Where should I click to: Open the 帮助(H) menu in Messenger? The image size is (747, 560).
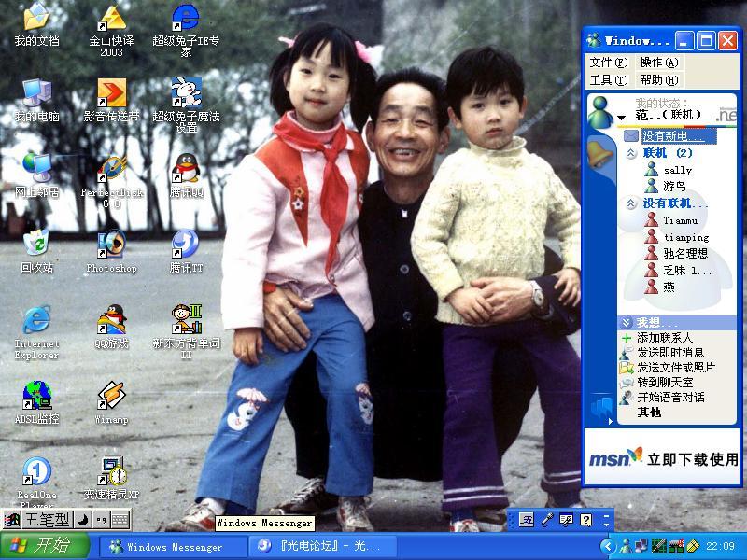pyautogui.click(x=659, y=80)
